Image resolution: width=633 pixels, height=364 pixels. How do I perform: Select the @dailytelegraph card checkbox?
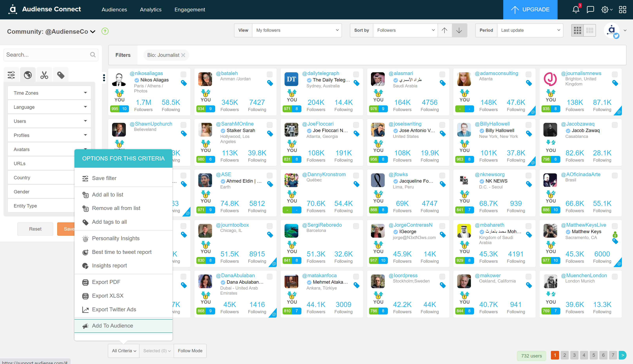[356, 74]
